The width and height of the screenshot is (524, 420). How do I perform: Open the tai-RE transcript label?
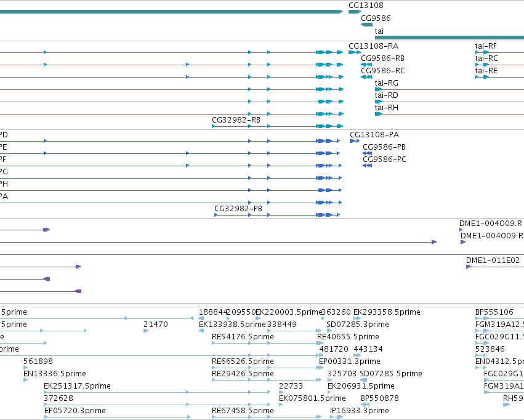tap(486, 70)
